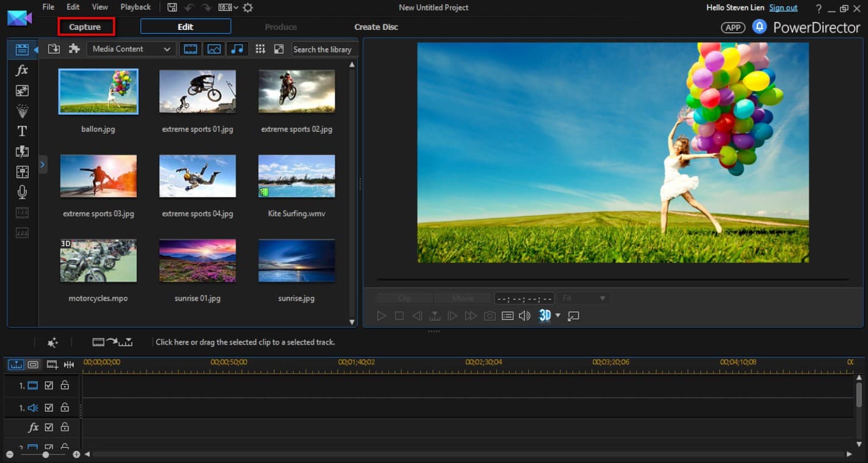Click the plug-ins puzzle piece icon
868x463 pixels.
(74, 49)
